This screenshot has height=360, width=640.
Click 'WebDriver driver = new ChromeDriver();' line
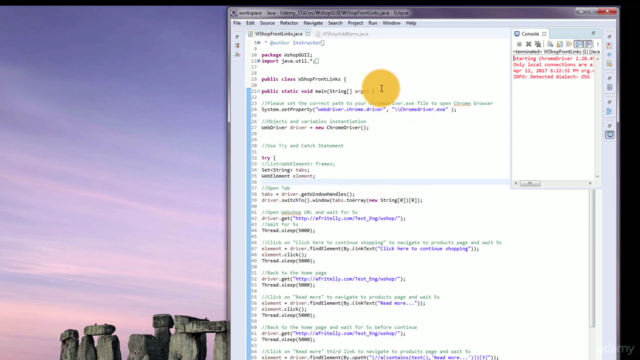click(315, 128)
